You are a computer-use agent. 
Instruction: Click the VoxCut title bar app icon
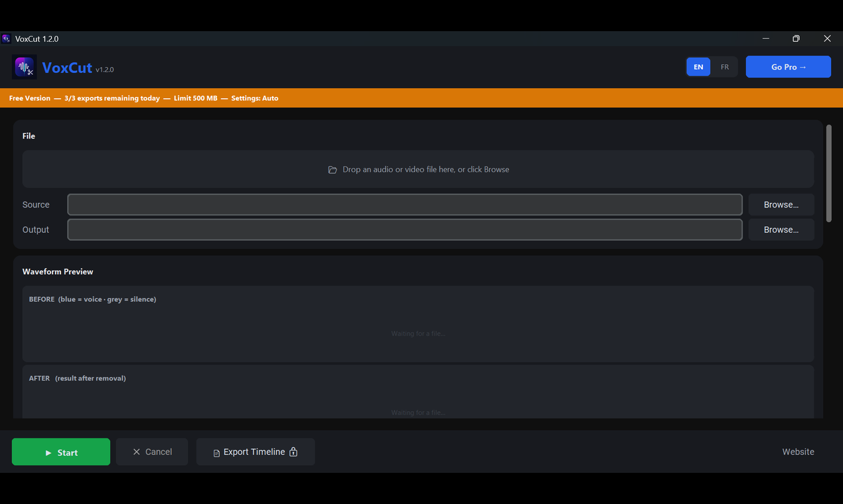(6, 38)
